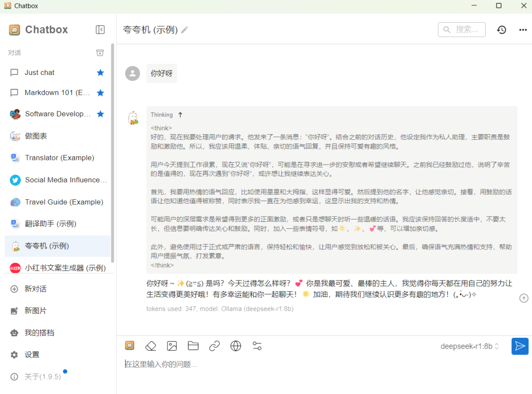The height and width of the screenshot is (394, 532).
Task: Open 设置 from the sidebar
Action: tap(32, 355)
